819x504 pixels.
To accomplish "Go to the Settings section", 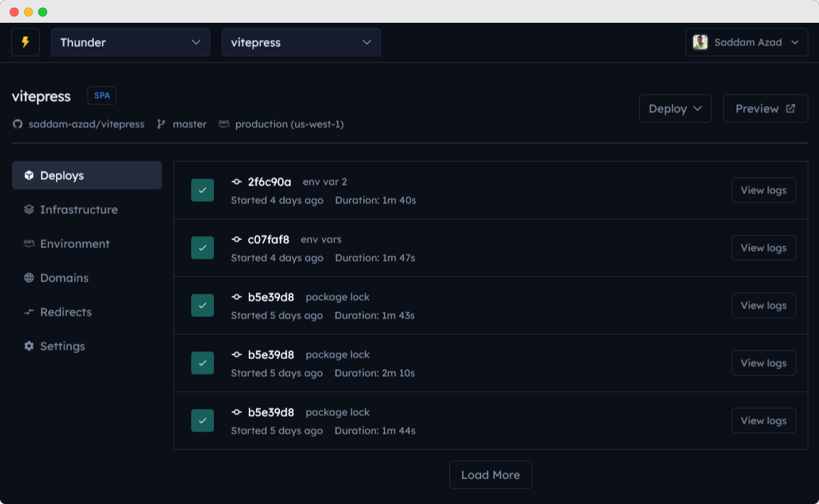I will [x=87, y=345].
